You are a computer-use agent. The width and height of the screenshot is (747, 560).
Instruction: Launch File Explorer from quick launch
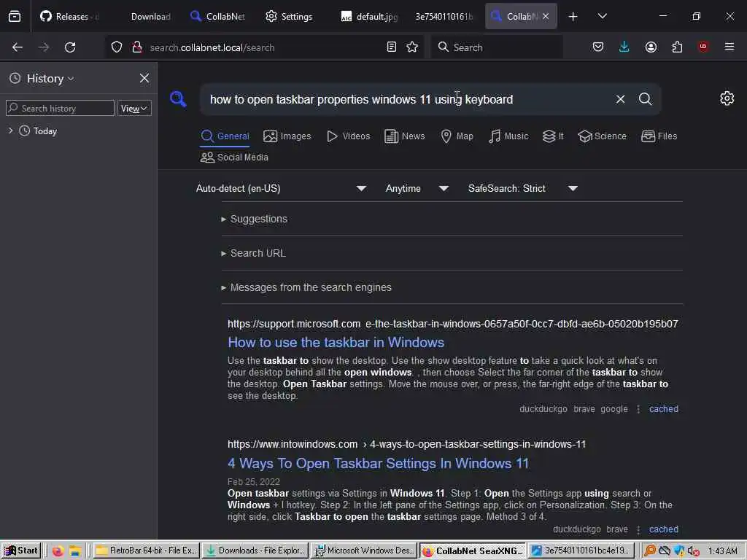[75, 551]
